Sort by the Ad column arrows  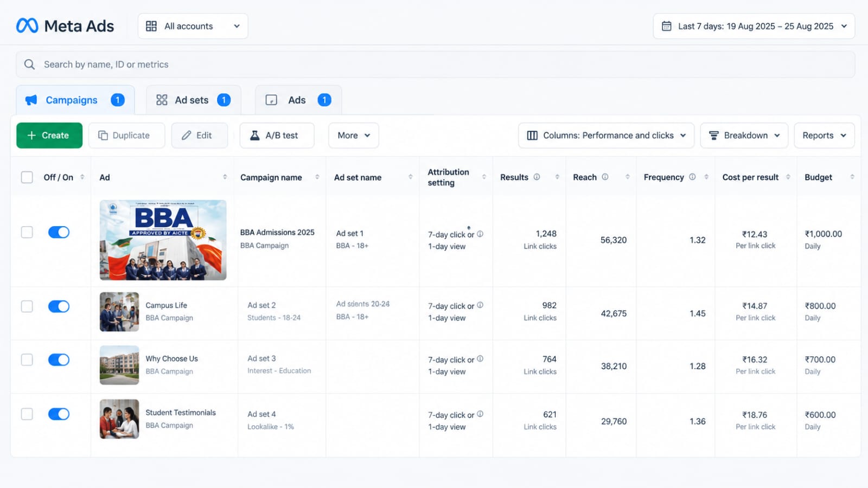point(225,177)
